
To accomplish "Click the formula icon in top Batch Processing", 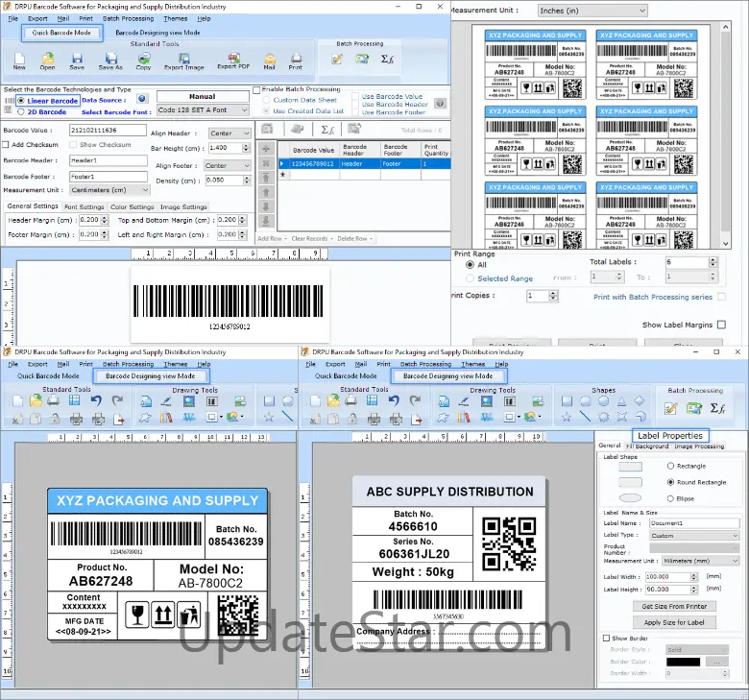I will 388,59.
